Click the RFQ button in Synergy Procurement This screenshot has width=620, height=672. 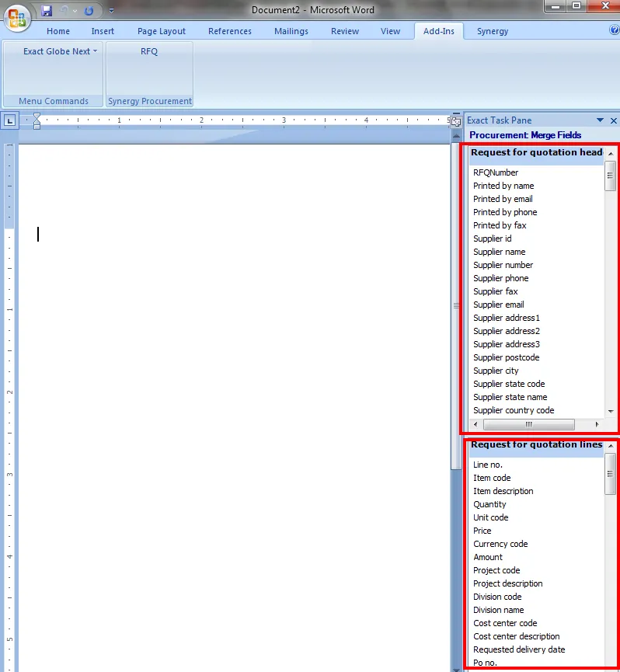(149, 51)
